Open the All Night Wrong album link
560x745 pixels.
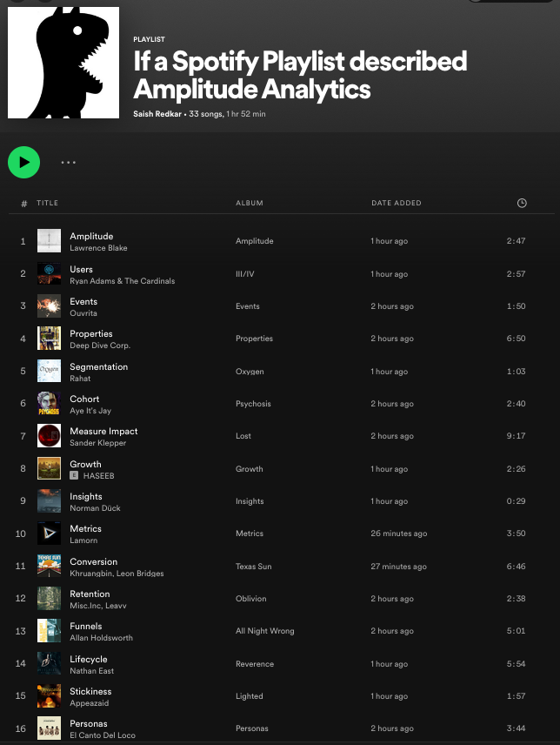[265, 631]
